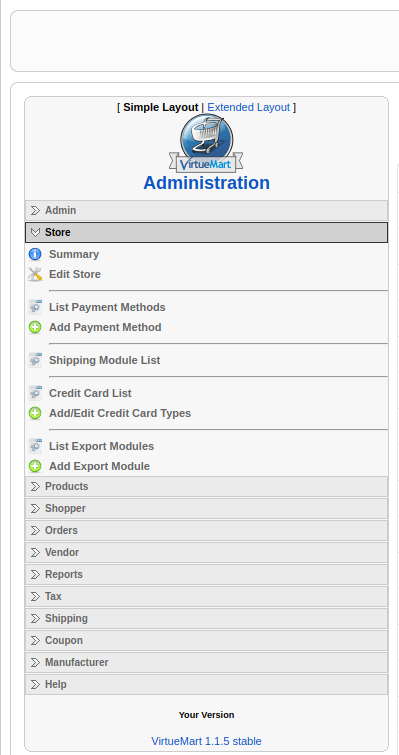Click the blue info icon beside Summary
The width and height of the screenshot is (399, 755).
(35, 254)
